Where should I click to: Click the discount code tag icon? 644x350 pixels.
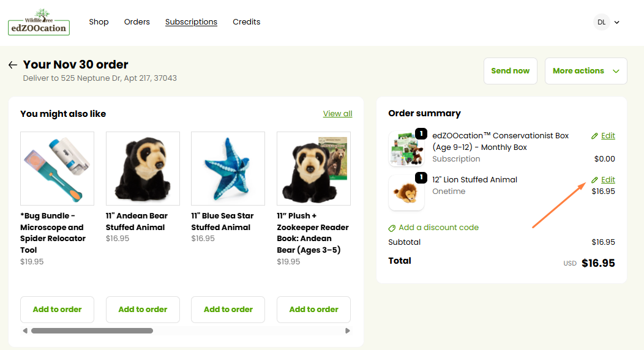pyautogui.click(x=392, y=228)
